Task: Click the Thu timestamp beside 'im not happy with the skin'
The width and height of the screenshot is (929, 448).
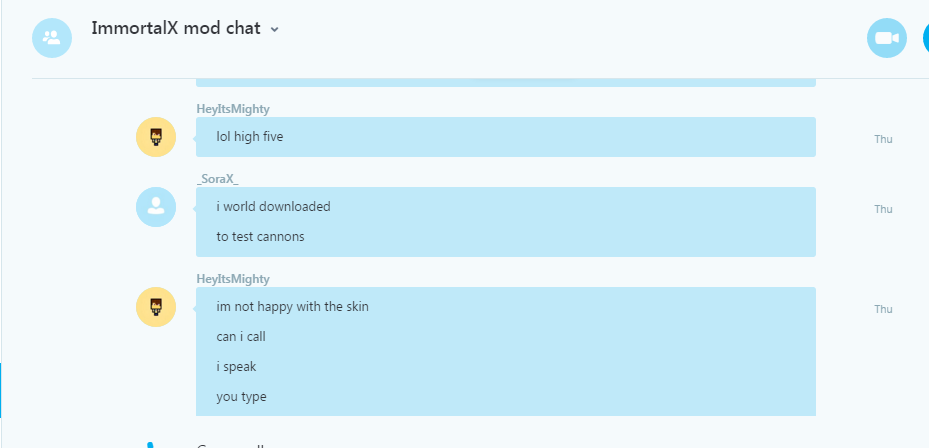Action: [x=883, y=309]
